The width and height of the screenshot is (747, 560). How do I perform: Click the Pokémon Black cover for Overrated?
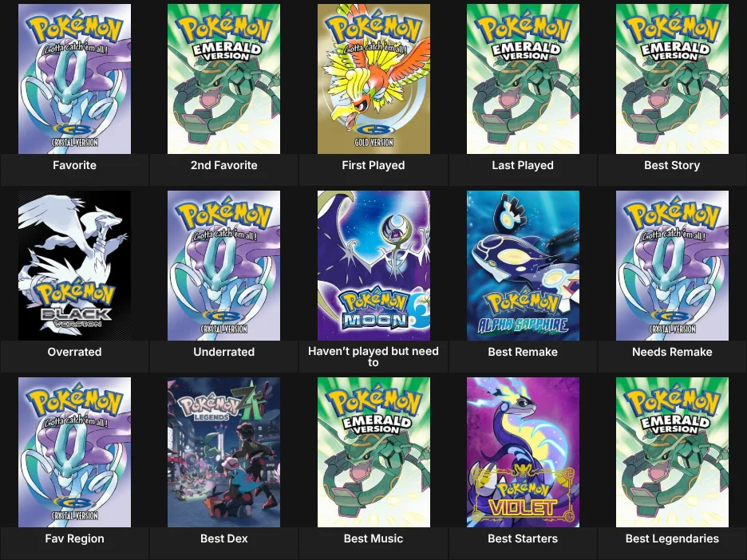74,266
